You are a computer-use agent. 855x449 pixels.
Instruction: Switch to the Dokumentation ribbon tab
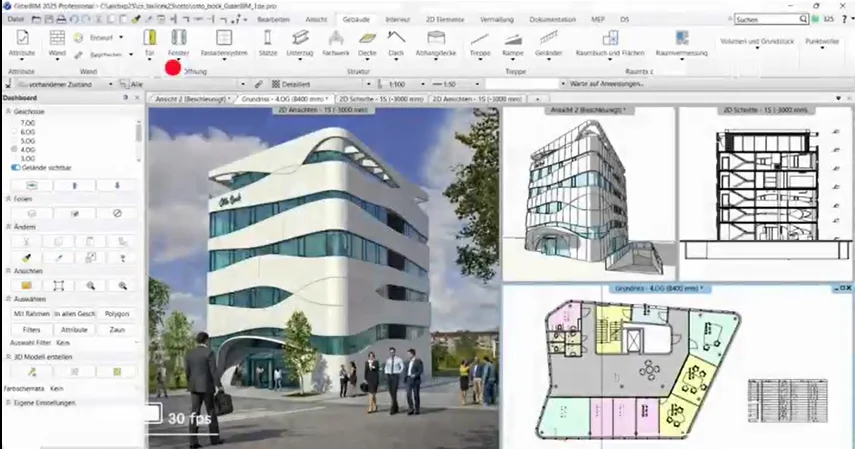[x=552, y=19]
